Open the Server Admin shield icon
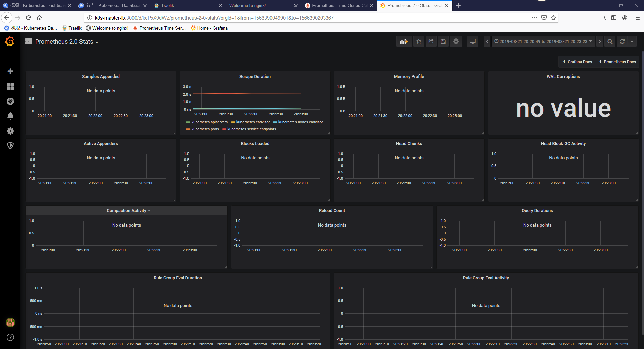This screenshot has width=644, height=349. [10, 146]
